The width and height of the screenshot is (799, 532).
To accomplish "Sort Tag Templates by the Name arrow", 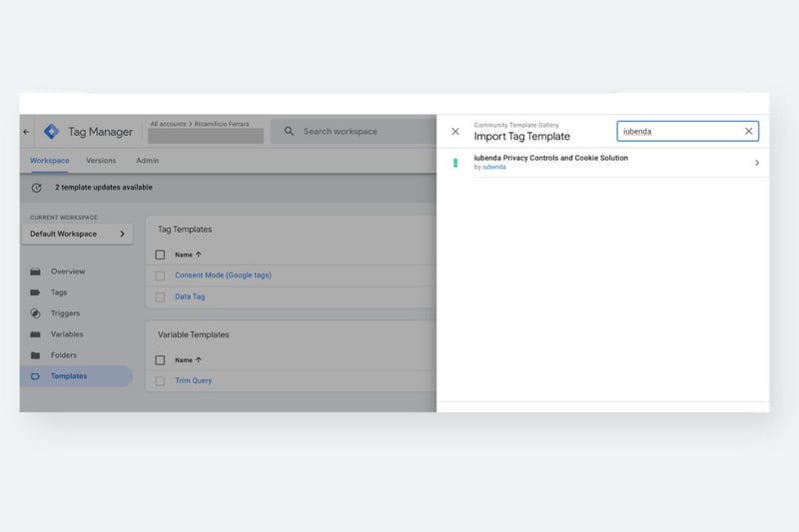I will pos(199,255).
